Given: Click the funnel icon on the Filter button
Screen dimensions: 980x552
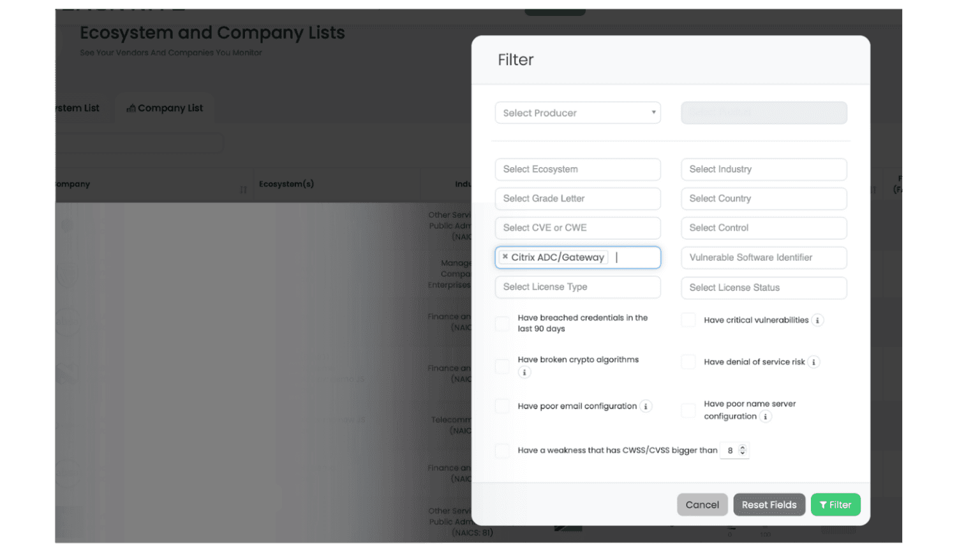Looking at the screenshot, I should coord(823,504).
